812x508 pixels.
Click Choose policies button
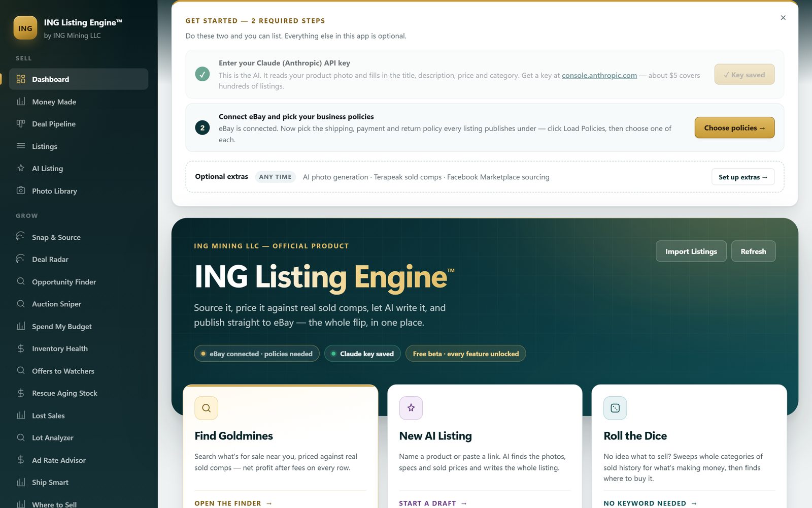coord(734,128)
